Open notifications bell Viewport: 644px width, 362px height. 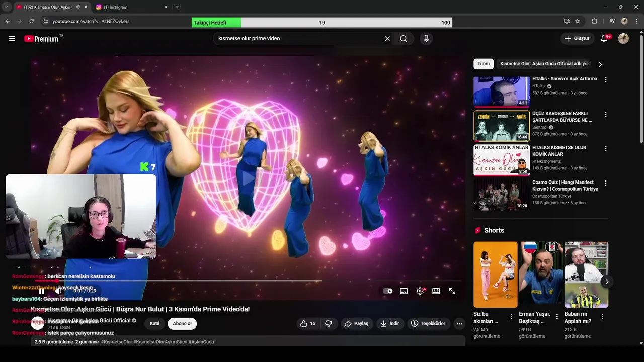(x=605, y=39)
